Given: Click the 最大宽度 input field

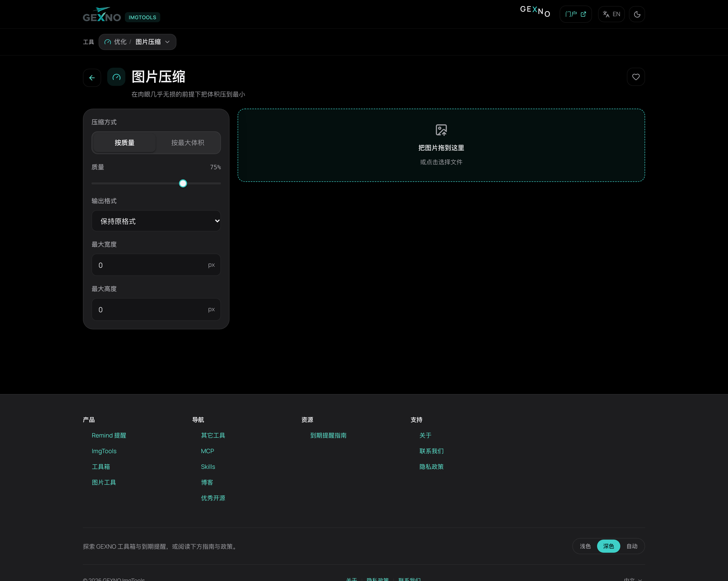Looking at the screenshot, I should (156, 265).
